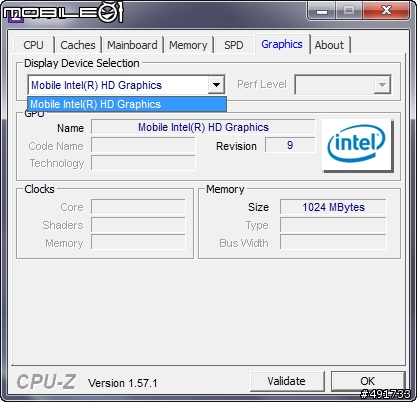Click the Clocks Memory field

click(x=138, y=242)
